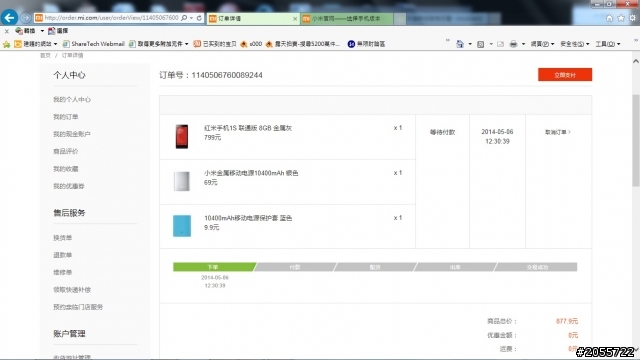Click the page vertical scrollbar thumb
The image size is (640, 360).
(636, 141)
